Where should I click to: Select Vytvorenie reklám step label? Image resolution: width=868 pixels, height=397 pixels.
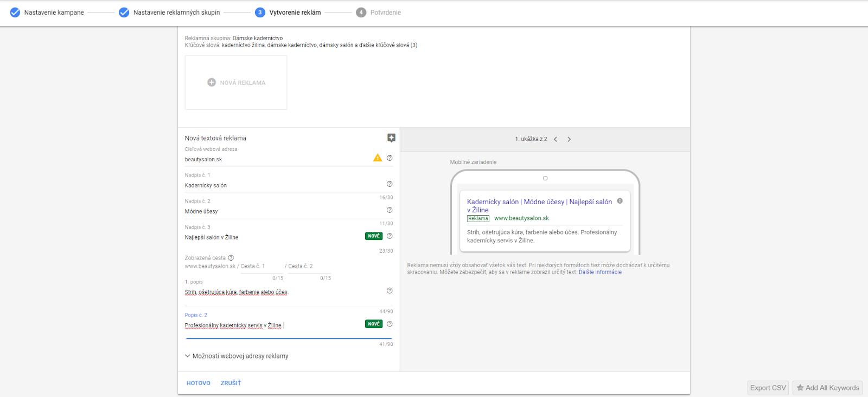295,12
